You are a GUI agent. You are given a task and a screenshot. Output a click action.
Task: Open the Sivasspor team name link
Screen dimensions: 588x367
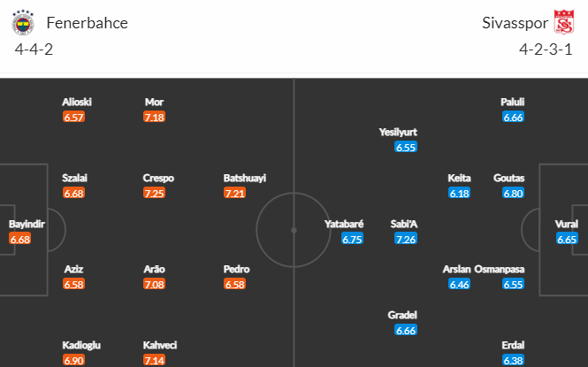coord(515,23)
